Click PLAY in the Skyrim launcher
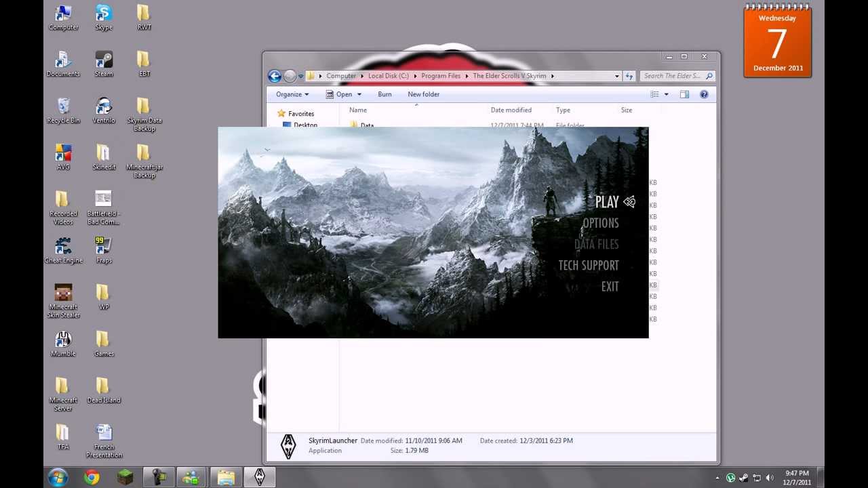Image resolution: width=868 pixels, height=488 pixels. (607, 202)
